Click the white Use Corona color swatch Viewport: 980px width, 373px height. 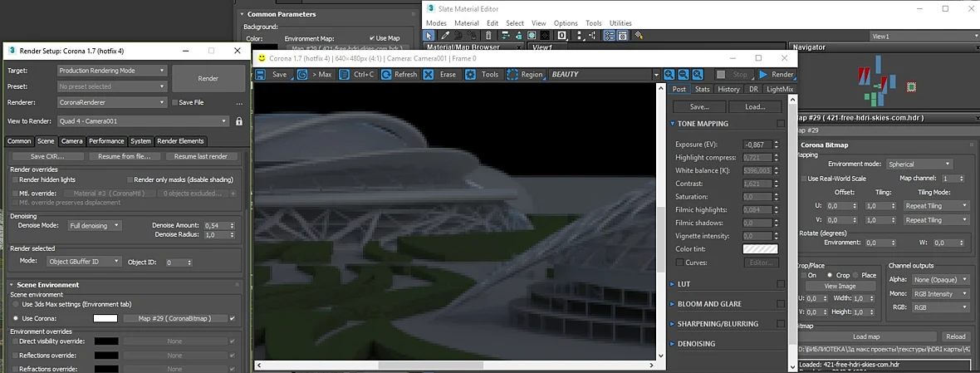click(105, 319)
